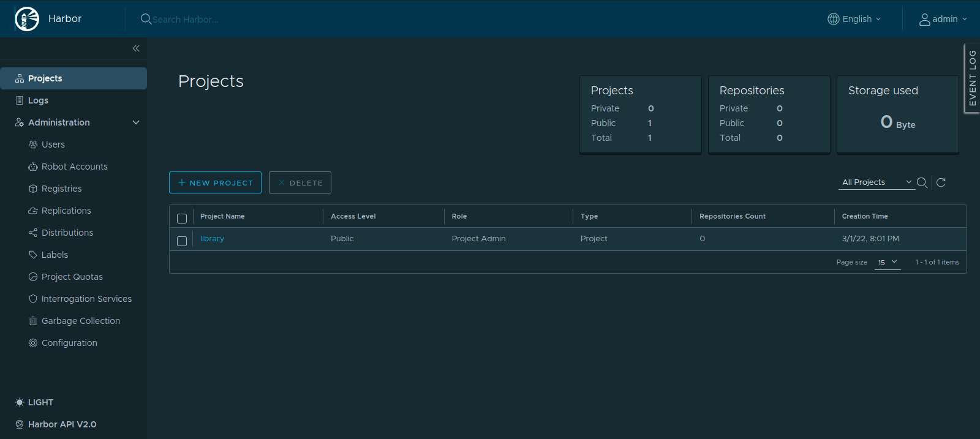
Task: Click the Users group icon
Action: [33, 144]
